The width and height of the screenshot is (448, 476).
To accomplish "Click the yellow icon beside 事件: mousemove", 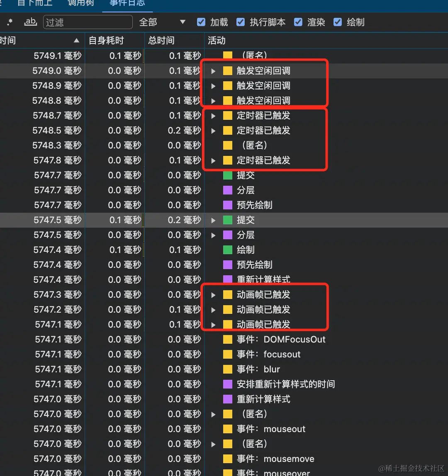I will tap(227, 459).
